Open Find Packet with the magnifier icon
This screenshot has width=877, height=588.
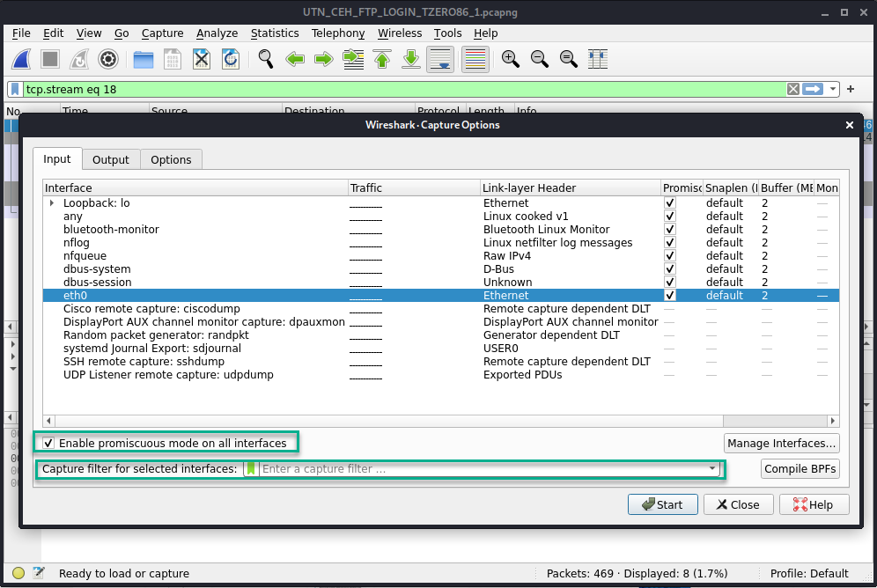[x=266, y=59]
